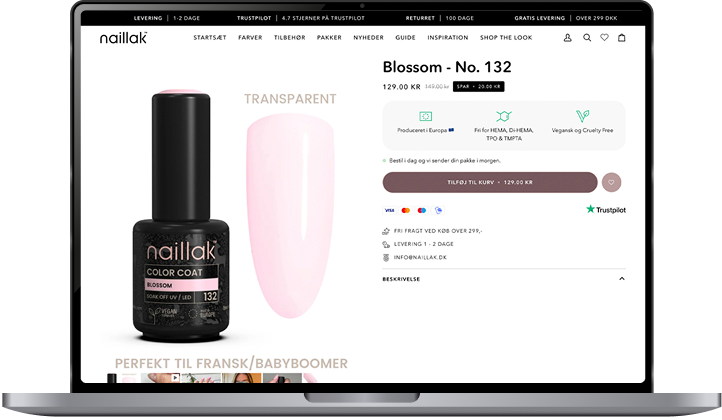Open the Guide navigation item
Screen dimensions: 722x420
405,38
